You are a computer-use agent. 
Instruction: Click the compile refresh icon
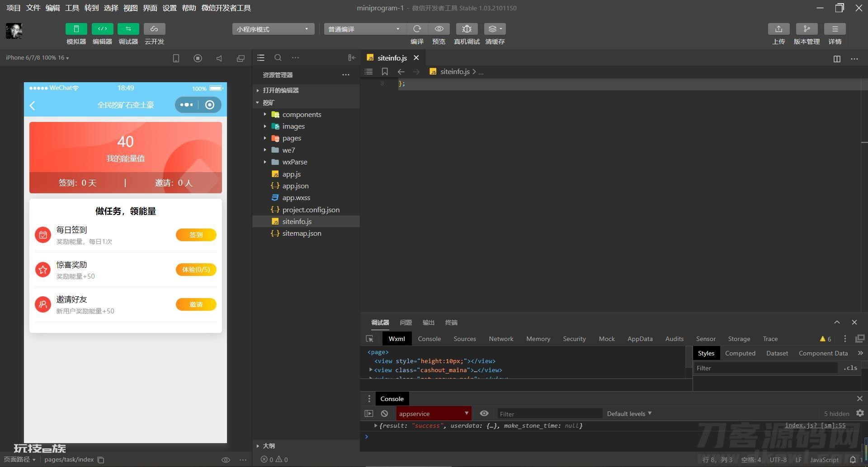[x=417, y=29]
